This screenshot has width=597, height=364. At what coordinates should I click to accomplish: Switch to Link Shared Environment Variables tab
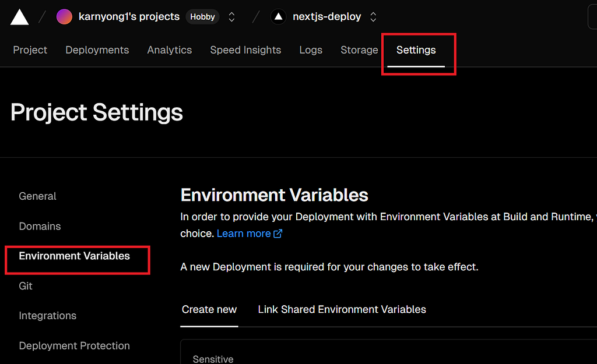coord(342,310)
